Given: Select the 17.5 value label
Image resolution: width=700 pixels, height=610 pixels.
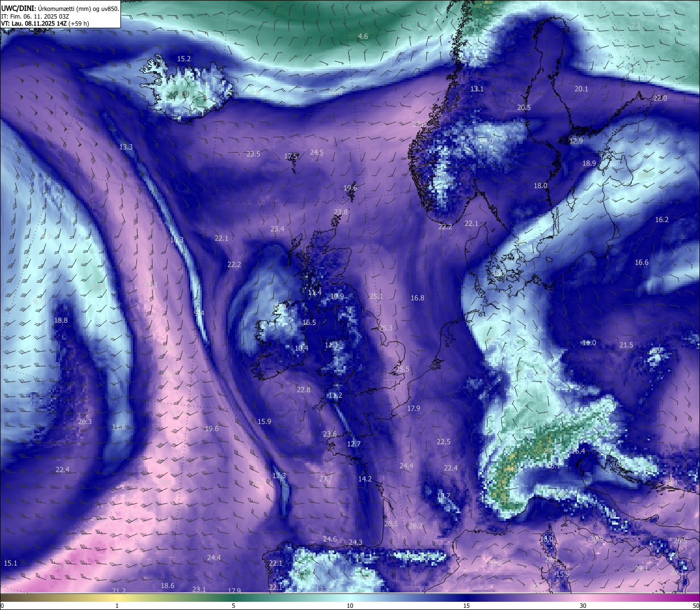Looking at the screenshot, I should [291, 156].
